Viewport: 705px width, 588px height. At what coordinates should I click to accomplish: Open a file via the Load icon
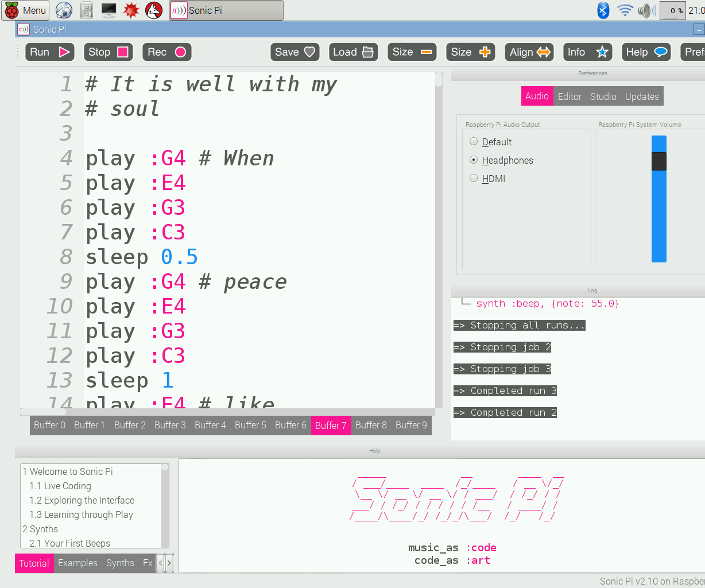tap(353, 52)
